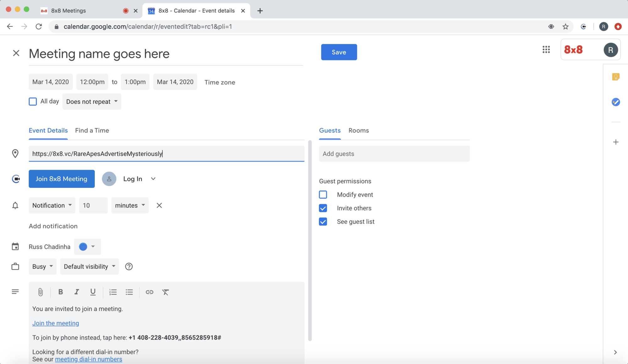Open the meeting dial-in numbers link
The width and height of the screenshot is (628, 364).
coord(89,359)
